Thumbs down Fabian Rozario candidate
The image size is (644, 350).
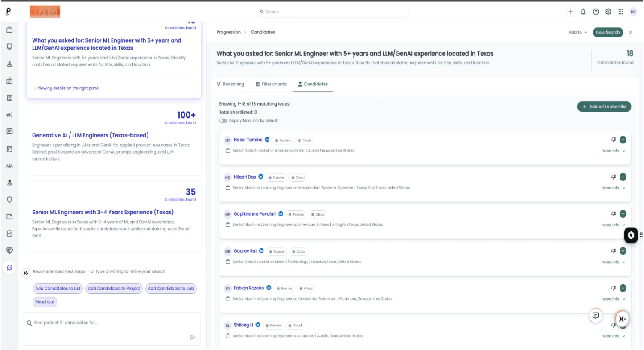click(x=614, y=288)
